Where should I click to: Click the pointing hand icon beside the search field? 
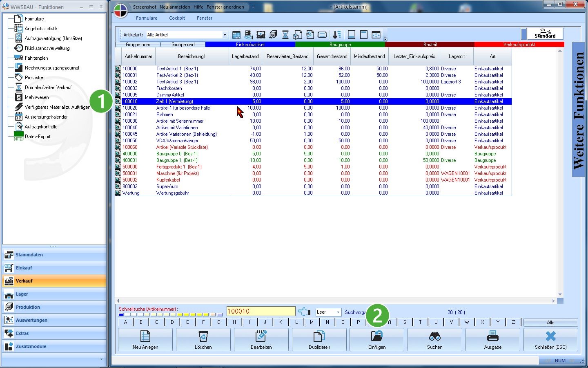coord(304,312)
